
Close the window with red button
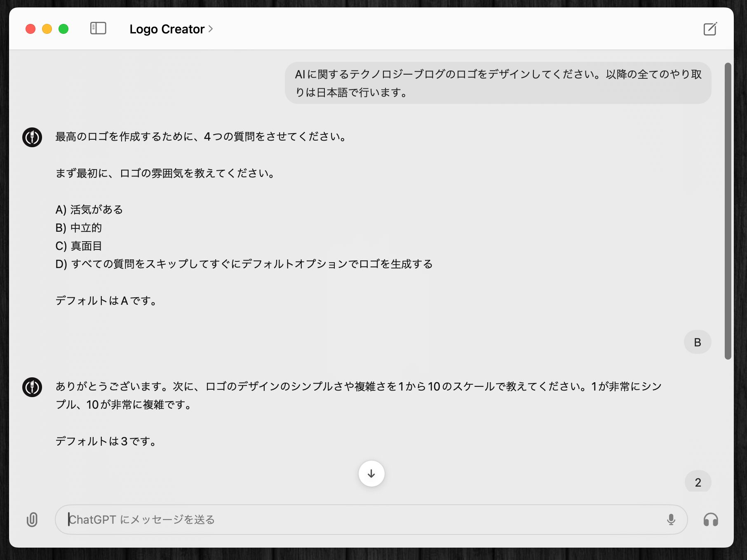[31, 29]
